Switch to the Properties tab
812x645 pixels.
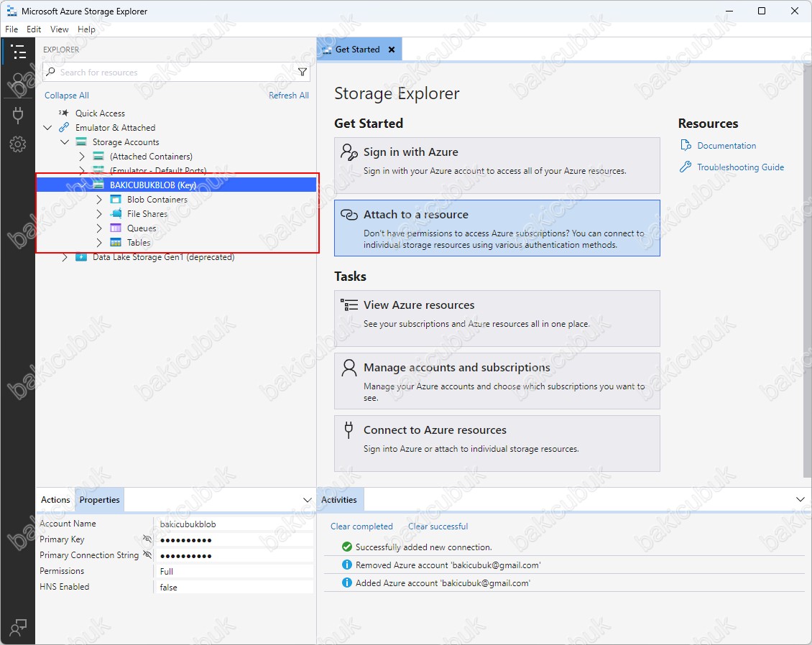pyautogui.click(x=99, y=500)
